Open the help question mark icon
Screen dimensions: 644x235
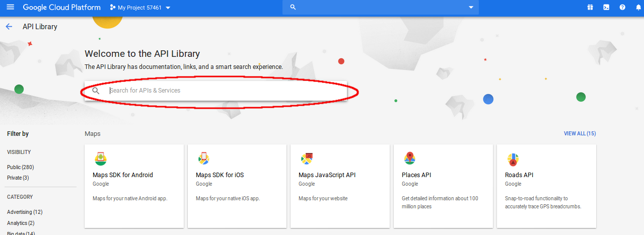pyautogui.click(x=622, y=7)
